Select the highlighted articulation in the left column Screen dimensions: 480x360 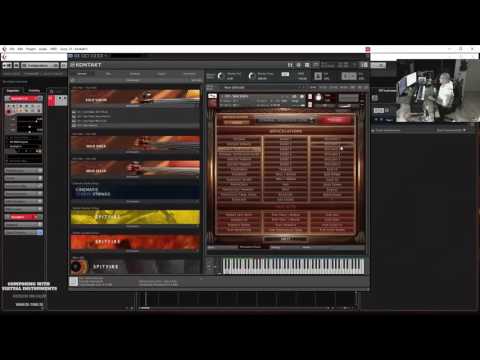point(239,149)
